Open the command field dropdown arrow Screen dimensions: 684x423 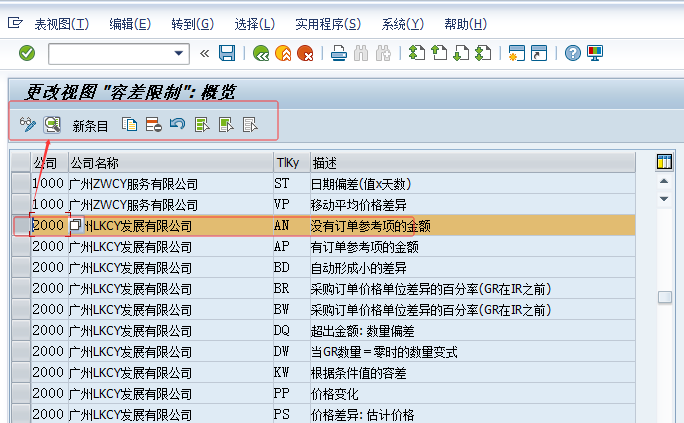pos(178,53)
